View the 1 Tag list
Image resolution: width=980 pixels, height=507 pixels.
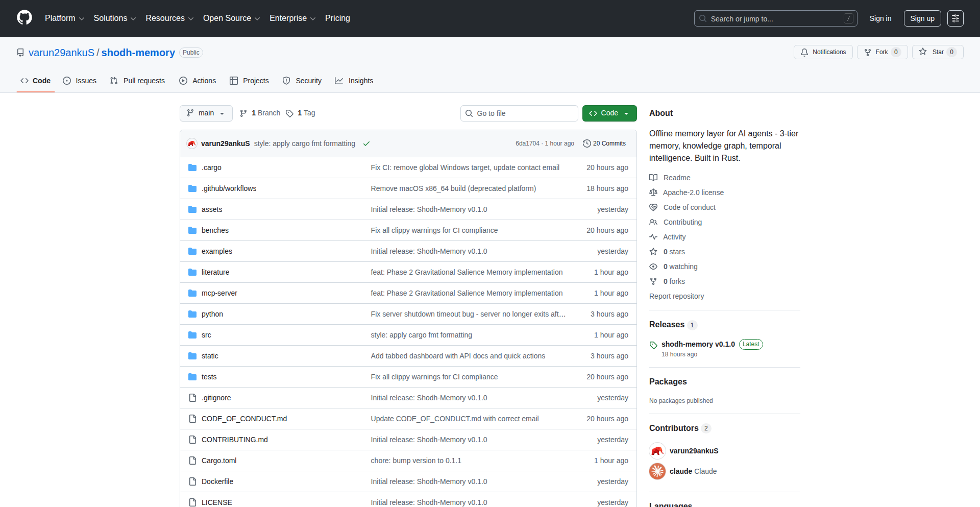301,113
